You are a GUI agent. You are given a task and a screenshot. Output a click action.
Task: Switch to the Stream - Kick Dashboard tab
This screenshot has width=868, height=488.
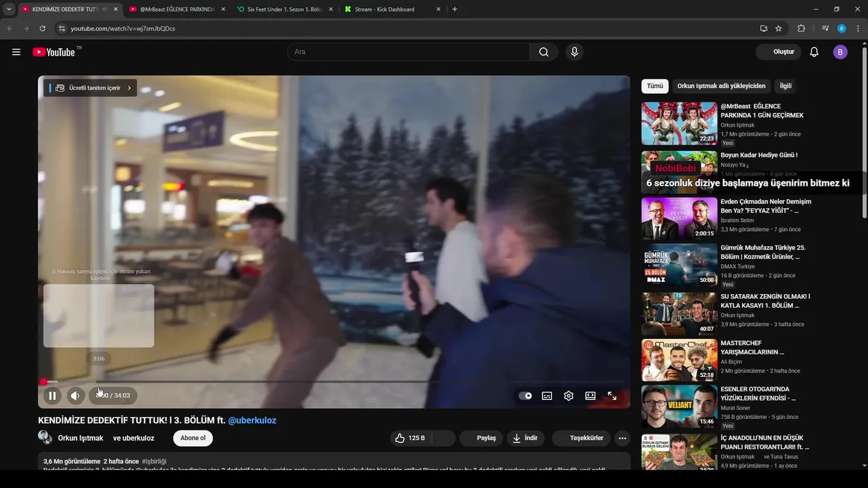pyautogui.click(x=393, y=9)
